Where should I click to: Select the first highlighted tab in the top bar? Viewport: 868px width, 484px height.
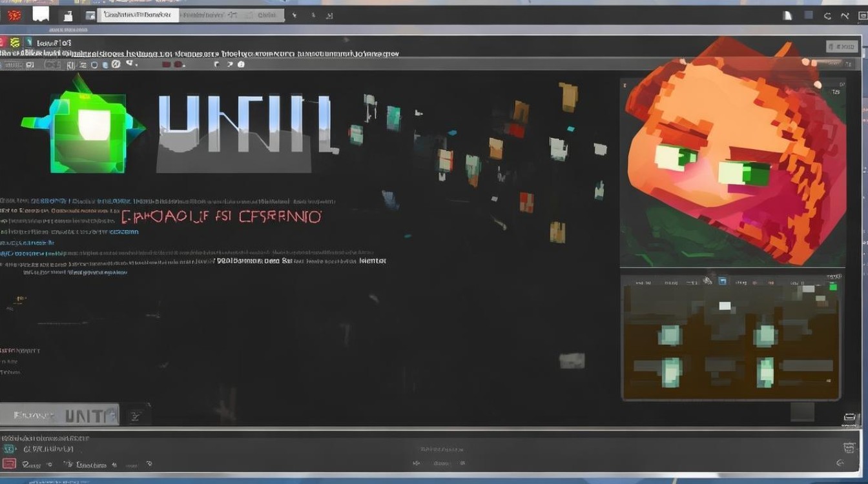coord(138,15)
